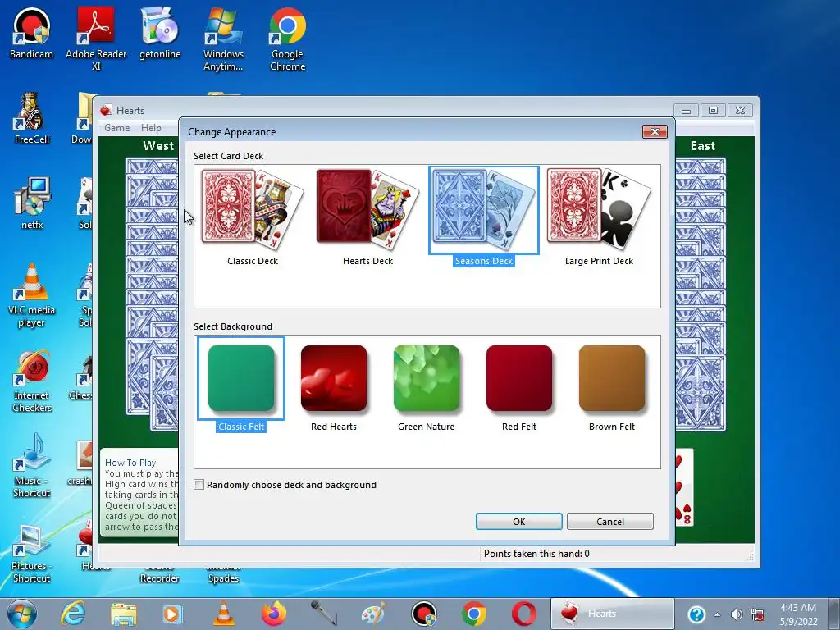The width and height of the screenshot is (840, 630).
Task: Open Windows Anytime Upgrade shortcut
Action: 223,39
